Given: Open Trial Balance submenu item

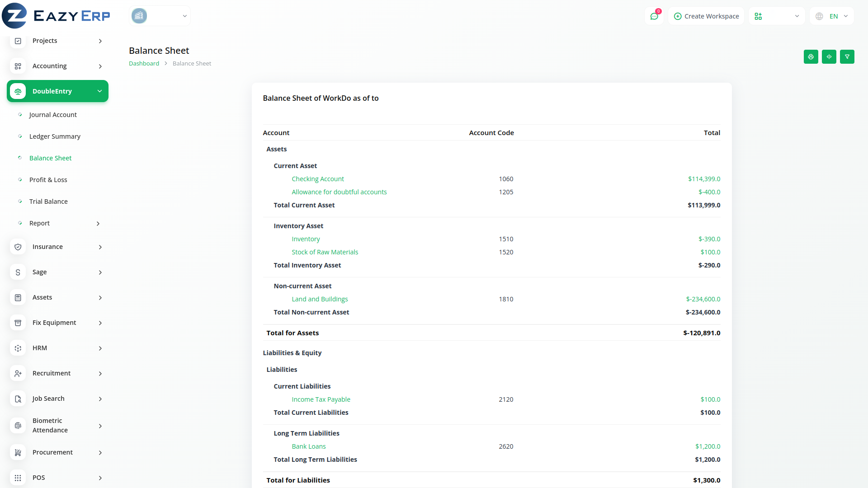Looking at the screenshot, I should [x=48, y=202].
